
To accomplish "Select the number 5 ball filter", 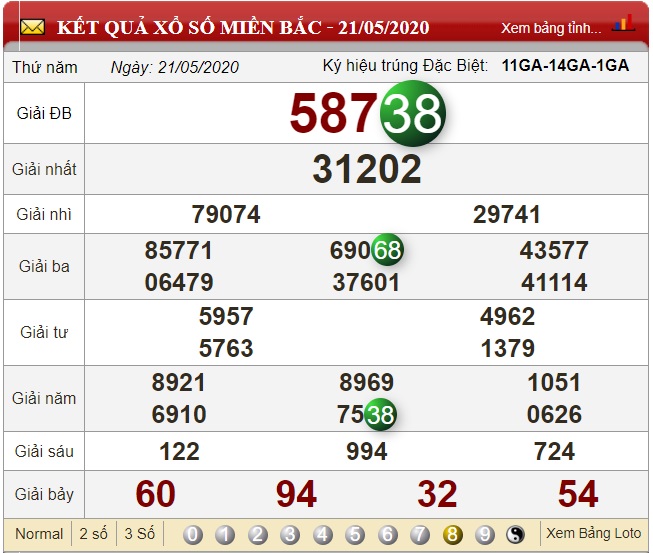I will [x=355, y=534].
